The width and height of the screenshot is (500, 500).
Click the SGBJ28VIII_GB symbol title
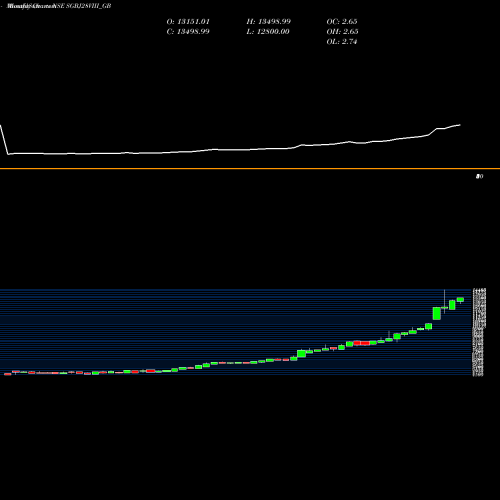(89, 6)
